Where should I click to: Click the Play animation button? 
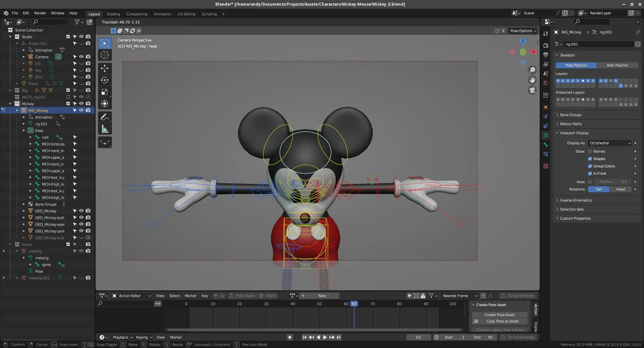click(x=325, y=337)
